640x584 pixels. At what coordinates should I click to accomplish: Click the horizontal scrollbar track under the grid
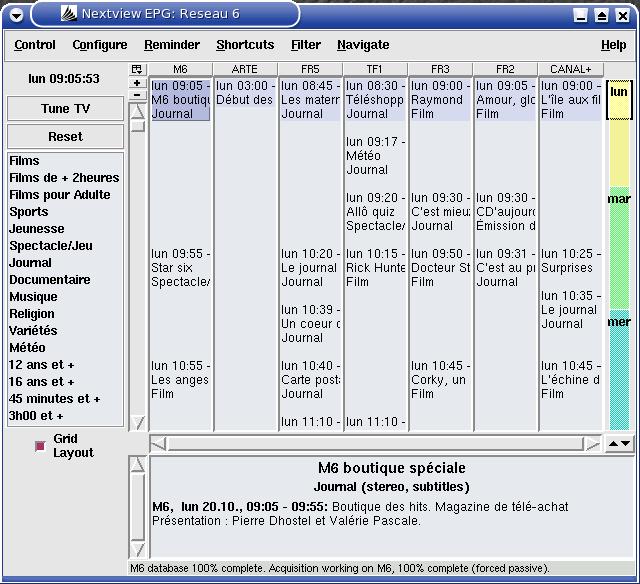point(376,444)
